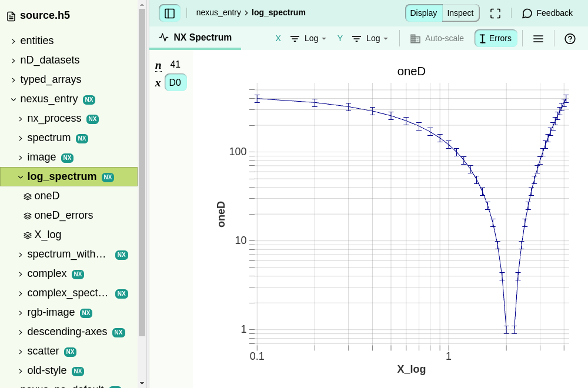Click the sidebar vertical scrollbar
588x388 pixels.
142,172
